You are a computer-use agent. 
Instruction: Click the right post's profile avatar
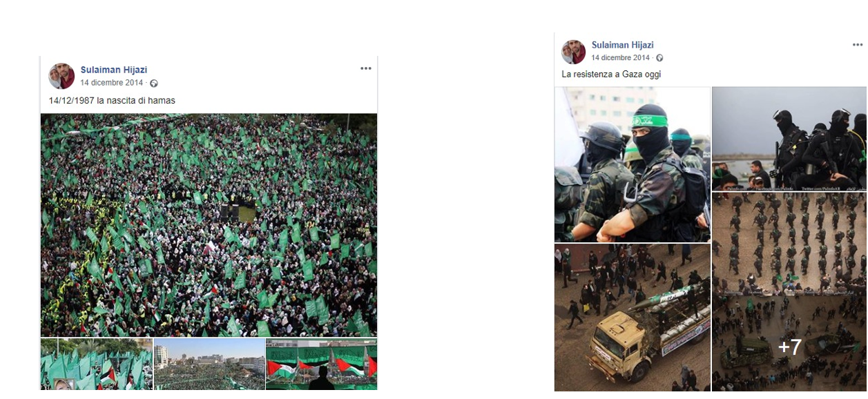[x=573, y=52]
